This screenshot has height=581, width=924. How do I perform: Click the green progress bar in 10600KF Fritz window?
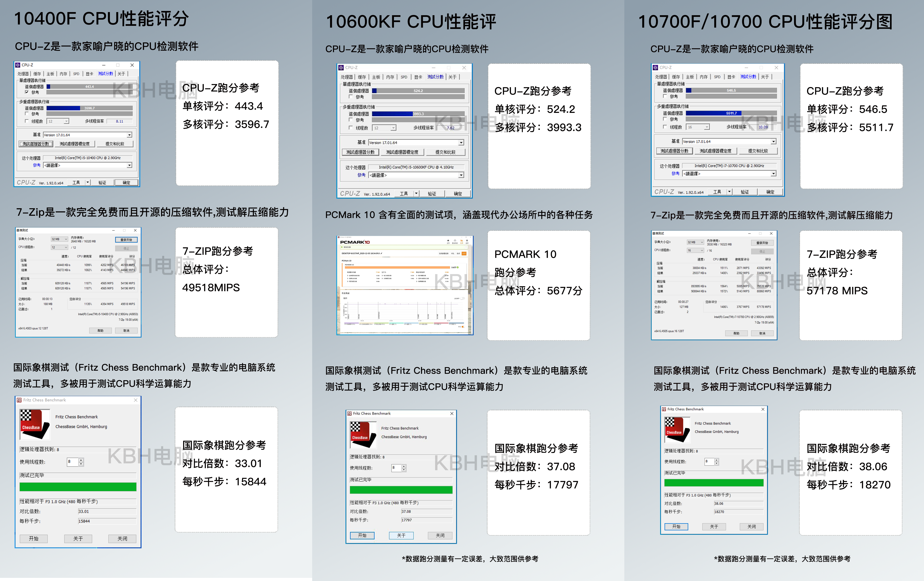pyautogui.click(x=401, y=490)
